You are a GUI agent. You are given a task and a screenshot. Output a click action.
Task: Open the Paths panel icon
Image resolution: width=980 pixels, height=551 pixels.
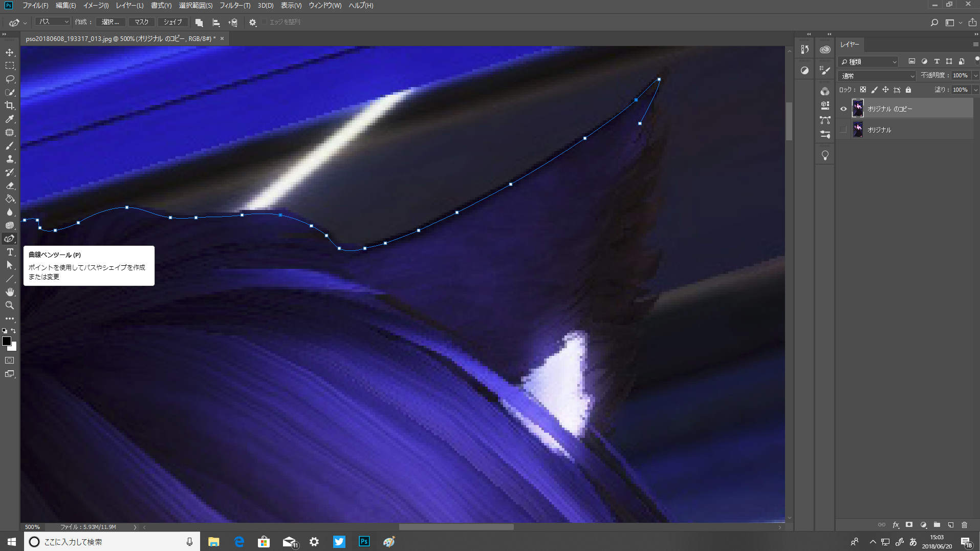coord(825,120)
